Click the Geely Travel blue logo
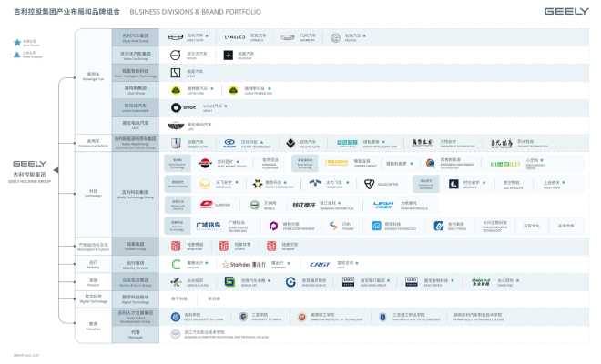 pyautogui.click(x=439, y=226)
